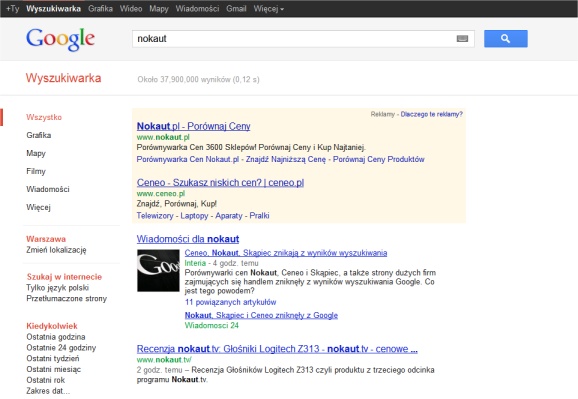Open +Ty in the top bar

pyautogui.click(x=13, y=8)
